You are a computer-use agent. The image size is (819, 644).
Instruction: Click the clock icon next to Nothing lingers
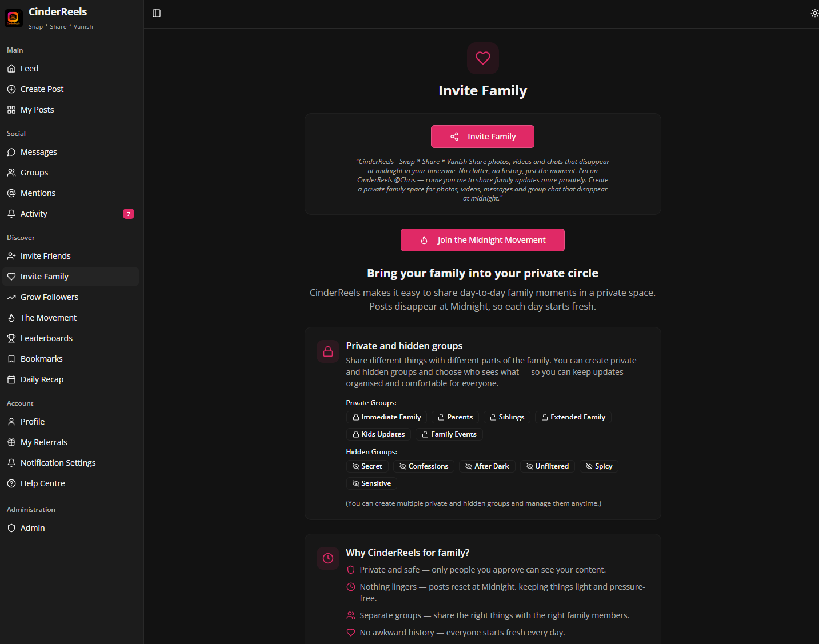351,587
